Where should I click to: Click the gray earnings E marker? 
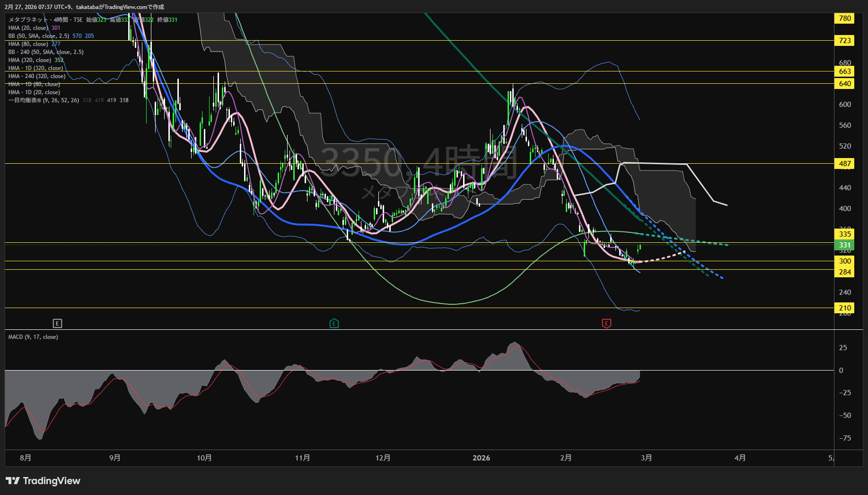point(57,324)
